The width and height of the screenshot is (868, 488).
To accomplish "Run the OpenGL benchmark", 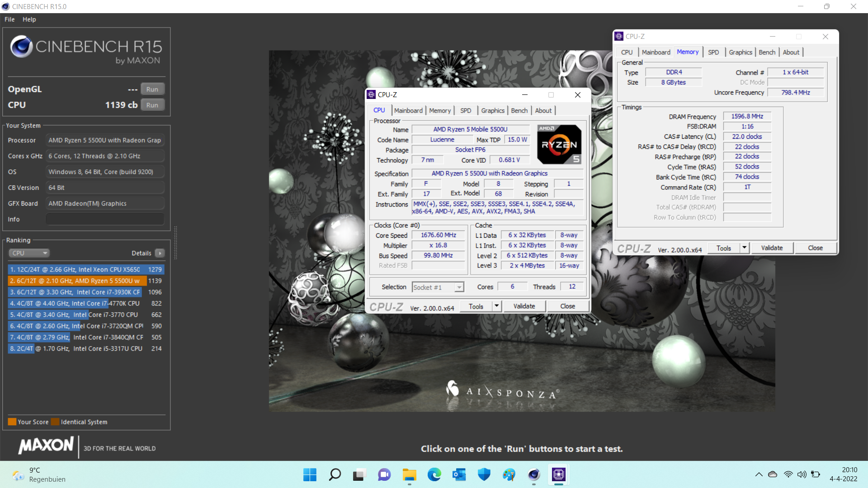I will [x=152, y=89].
